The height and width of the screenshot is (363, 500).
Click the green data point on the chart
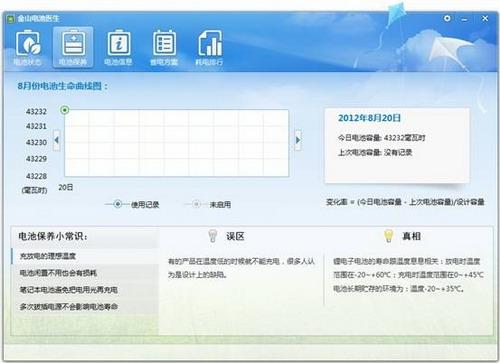click(x=65, y=110)
